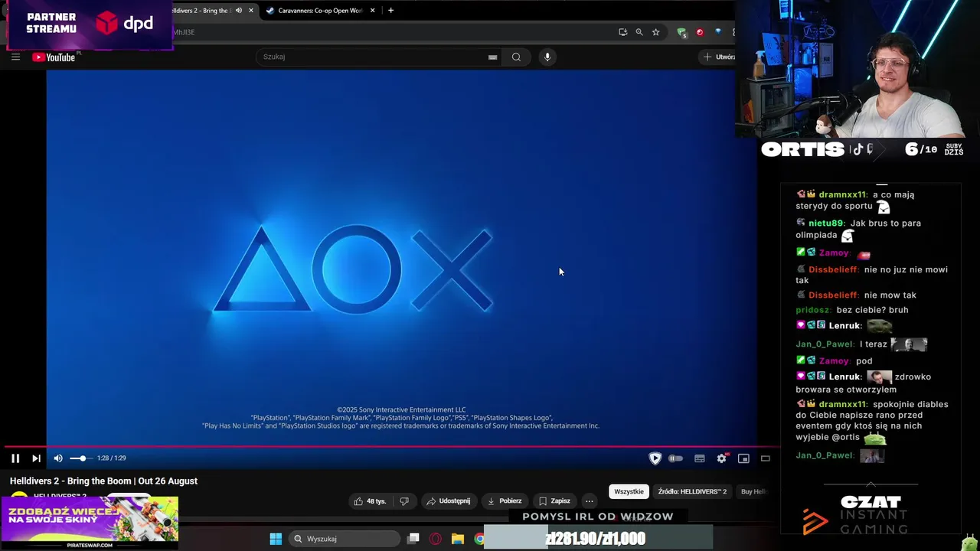Share the video via Udostępnij
This screenshot has height=551, width=980.
[x=449, y=501]
